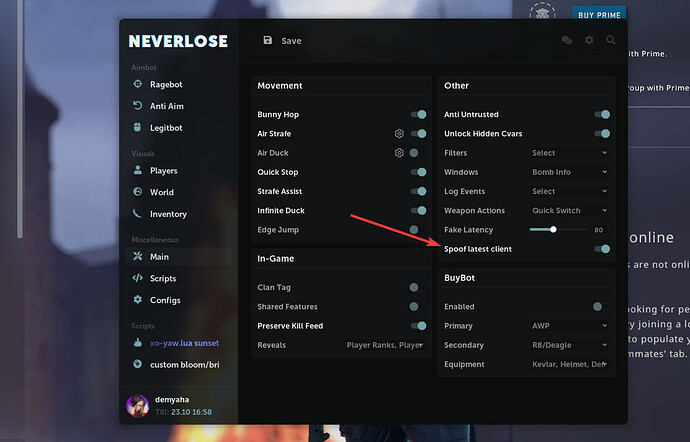Click the Ragebot crosshair icon
The width and height of the screenshot is (690, 442).
point(138,84)
